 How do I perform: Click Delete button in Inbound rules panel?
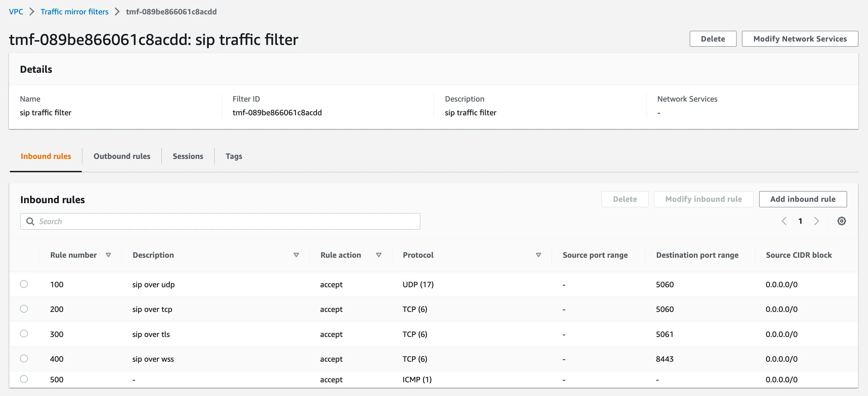tap(625, 199)
